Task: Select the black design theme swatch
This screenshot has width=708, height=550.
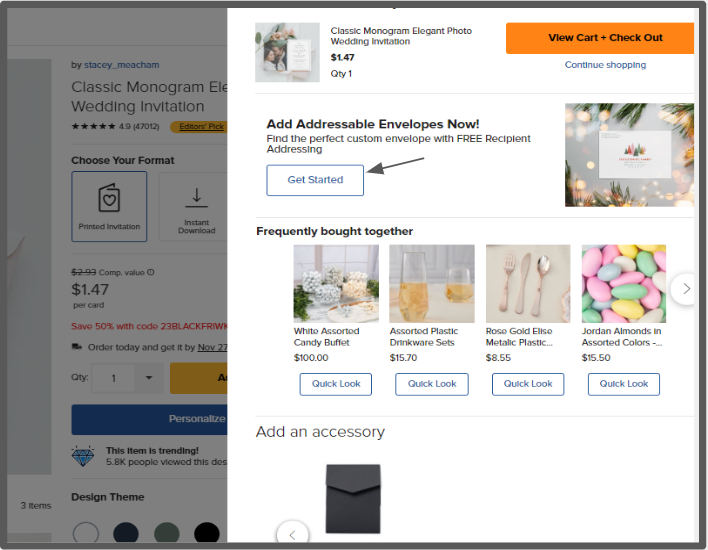Action: coord(207,533)
